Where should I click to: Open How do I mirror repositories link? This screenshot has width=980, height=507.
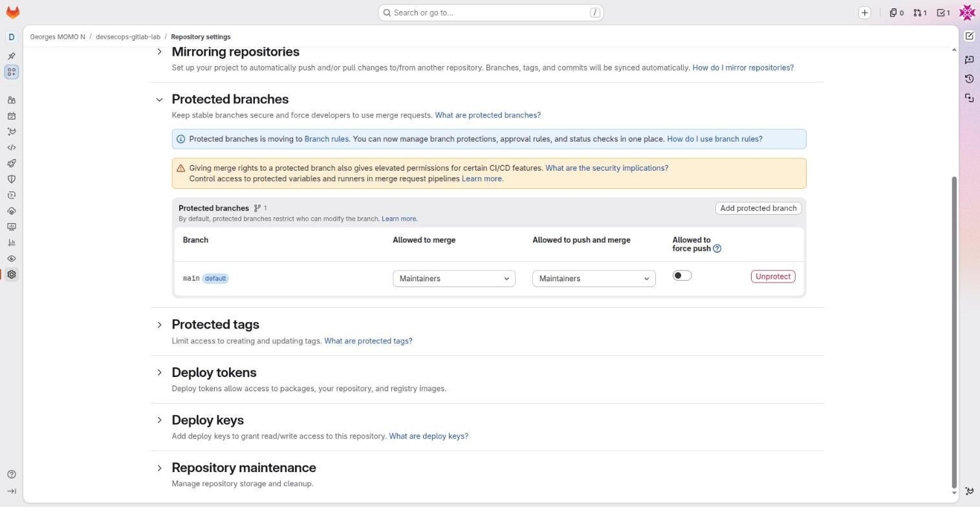coord(743,67)
